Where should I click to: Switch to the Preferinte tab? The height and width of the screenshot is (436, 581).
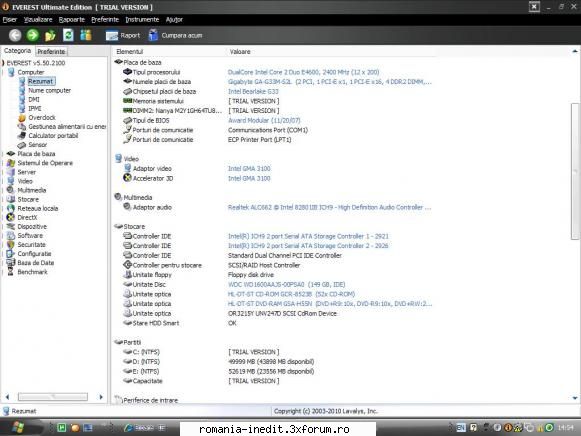coord(52,51)
